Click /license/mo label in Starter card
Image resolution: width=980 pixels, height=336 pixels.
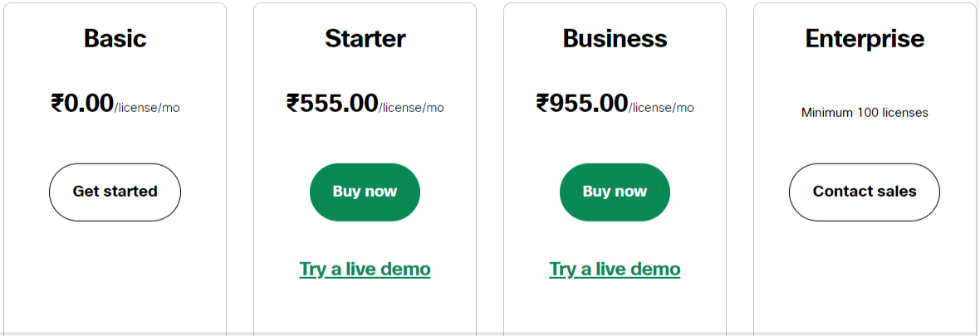pos(411,107)
